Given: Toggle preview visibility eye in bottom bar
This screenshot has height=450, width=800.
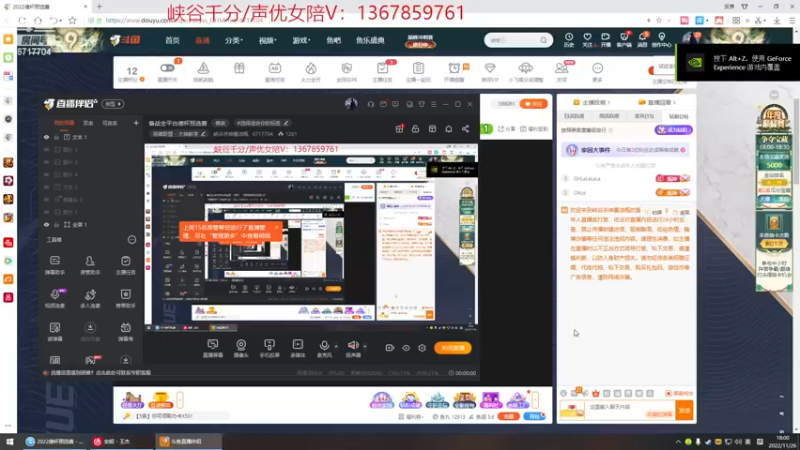Looking at the screenshot, I should point(406,348).
